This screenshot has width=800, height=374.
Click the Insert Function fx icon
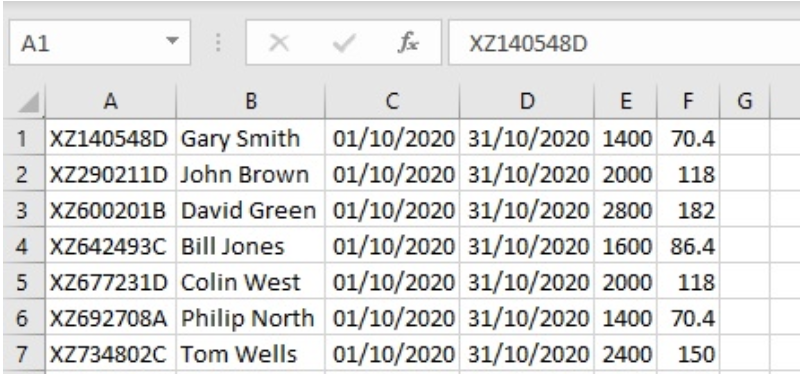[x=408, y=43]
